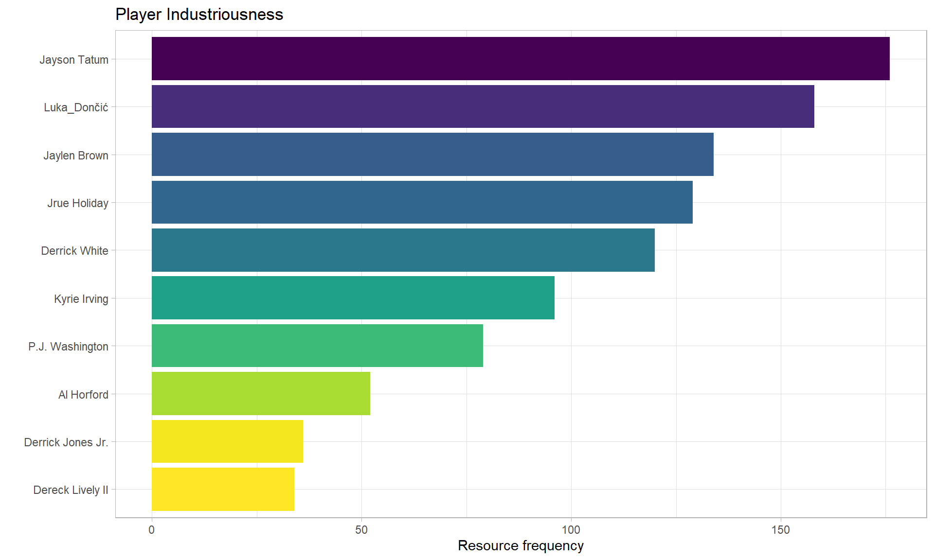This screenshot has width=934, height=560.
Task: Click the Dereck Lively II axis label
Action: pyautogui.click(x=71, y=490)
